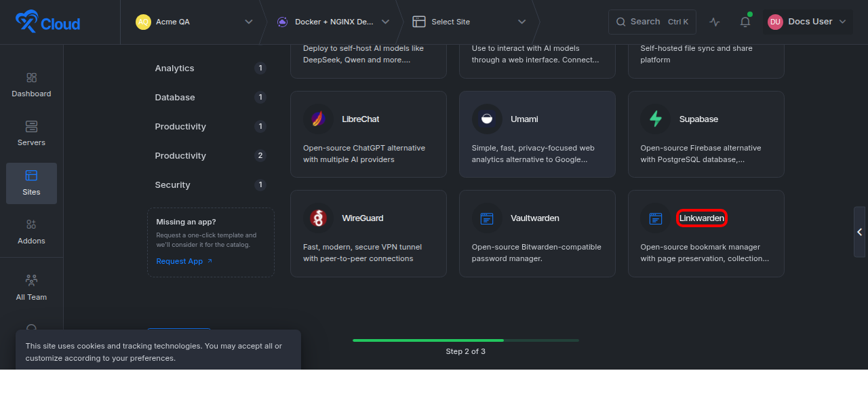Click the WireGuard app icon
Viewport: 868px width, 413px height.
click(x=318, y=218)
